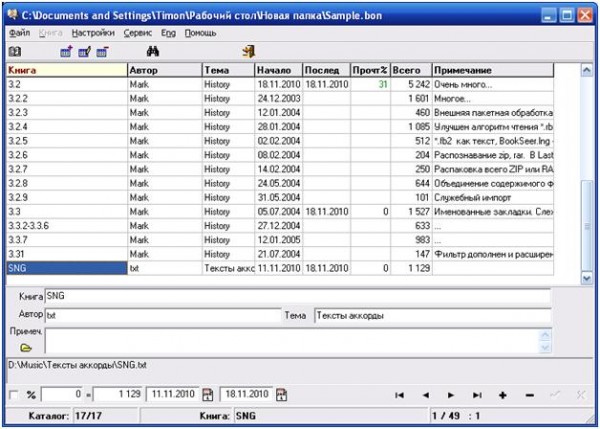
Task: Click the minus delete record button
Action: [x=530, y=395]
